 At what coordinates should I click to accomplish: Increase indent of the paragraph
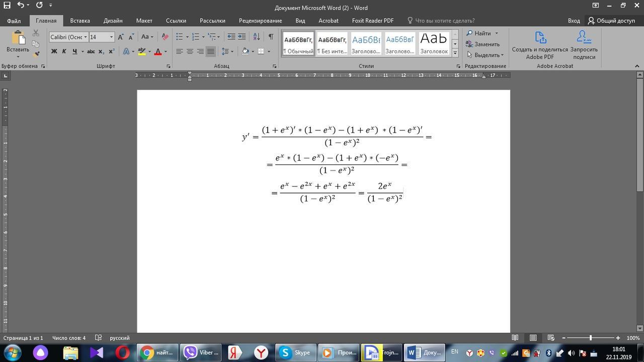[242, 37]
